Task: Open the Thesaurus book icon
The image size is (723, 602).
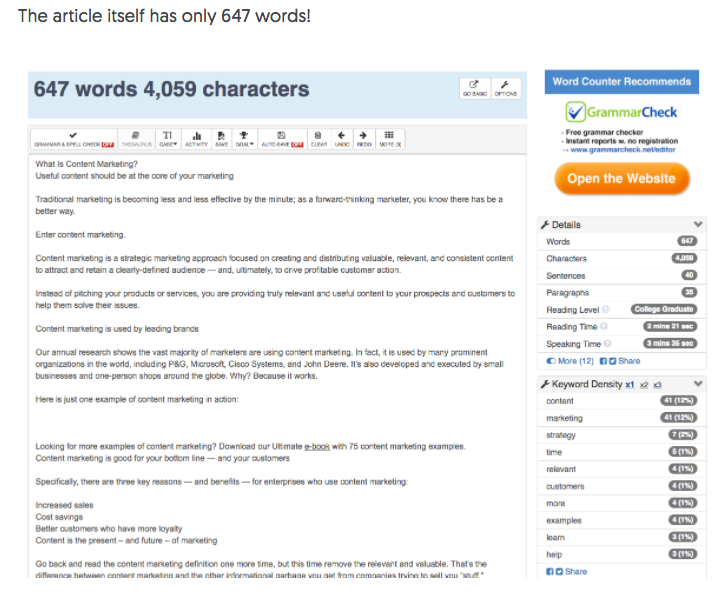Action: tap(136, 139)
